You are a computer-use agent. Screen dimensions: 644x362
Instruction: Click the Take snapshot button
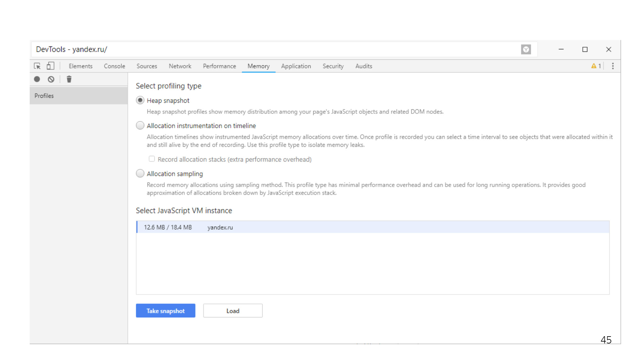(165, 310)
